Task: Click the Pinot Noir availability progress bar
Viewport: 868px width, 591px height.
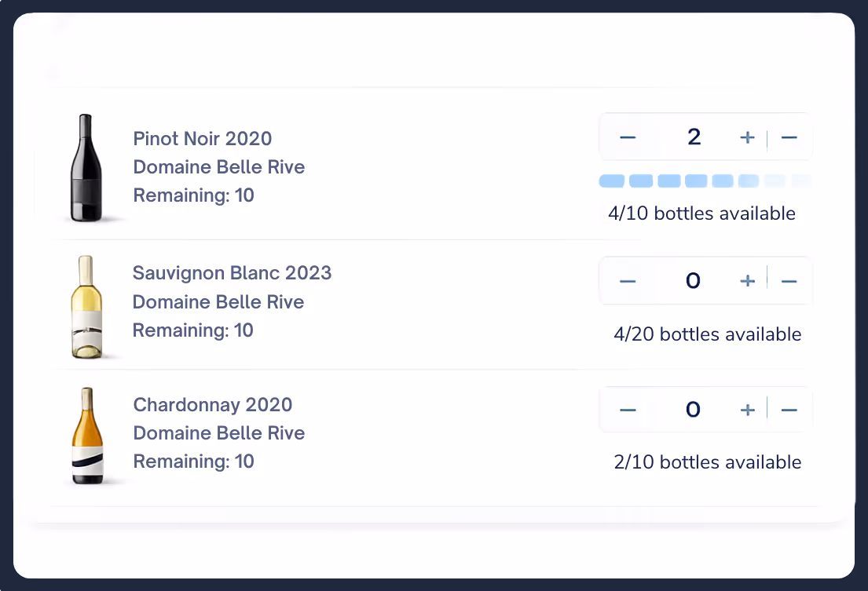Action: coord(705,181)
